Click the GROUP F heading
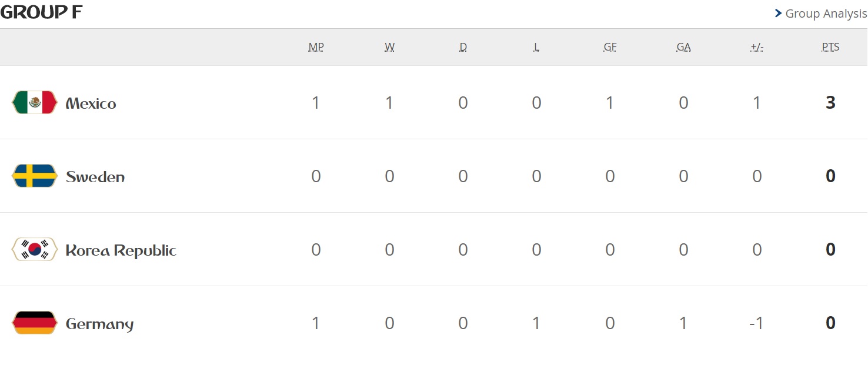This screenshot has width=868, height=372. (41, 12)
